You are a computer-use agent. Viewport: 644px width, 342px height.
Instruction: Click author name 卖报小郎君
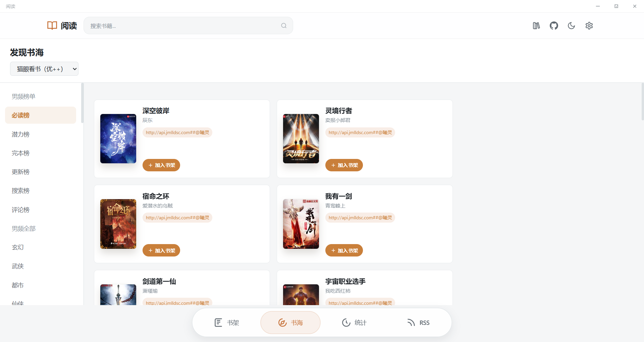point(338,120)
